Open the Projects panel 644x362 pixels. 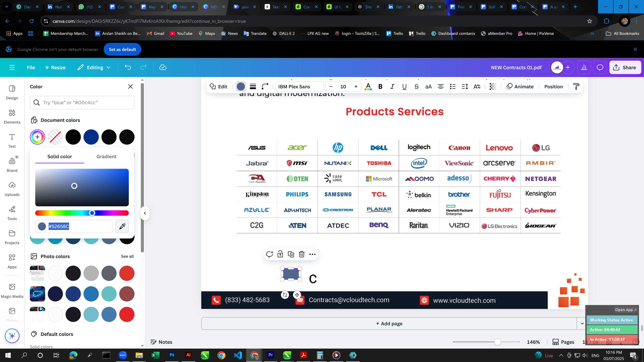(12, 237)
